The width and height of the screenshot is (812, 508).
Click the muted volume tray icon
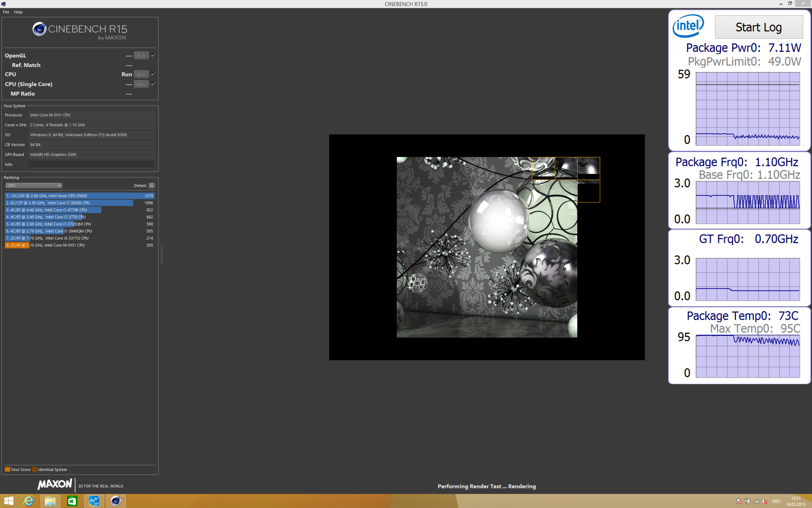click(x=765, y=502)
